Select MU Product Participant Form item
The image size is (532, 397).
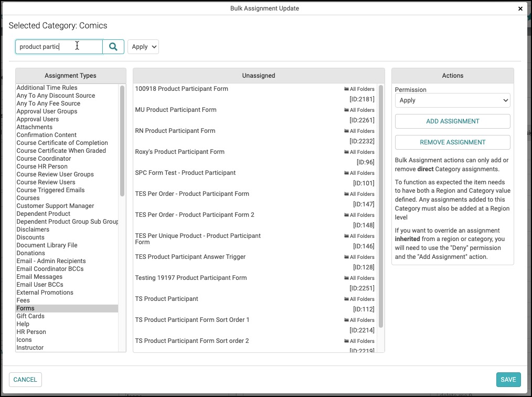(176, 110)
